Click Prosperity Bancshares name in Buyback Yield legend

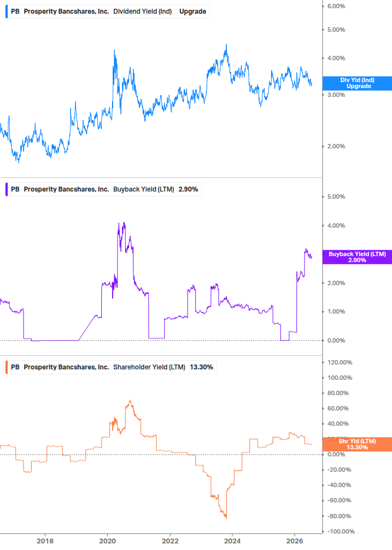pyautogui.click(x=66, y=189)
